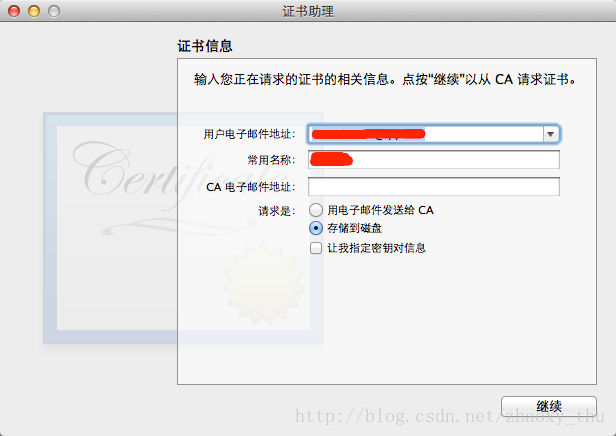
Task: Click the 证书助理 window title
Action: click(x=308, y=11)
